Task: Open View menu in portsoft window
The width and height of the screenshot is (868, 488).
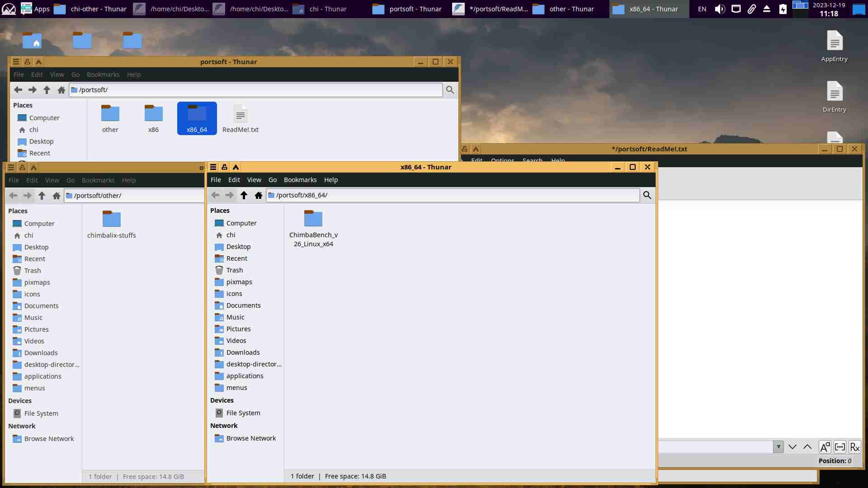Action: pos(57,75)
